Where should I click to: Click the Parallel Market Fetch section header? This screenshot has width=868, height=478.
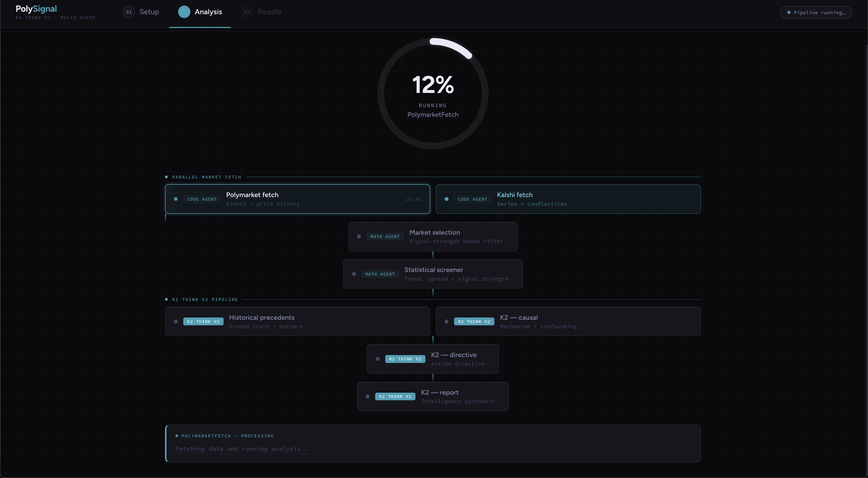tap(207, 177)
